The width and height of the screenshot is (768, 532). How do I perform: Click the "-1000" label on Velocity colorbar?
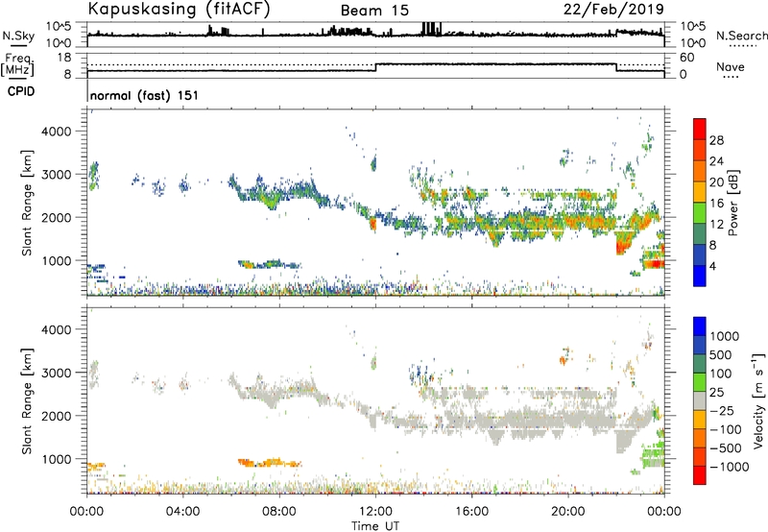pos(730,467)
